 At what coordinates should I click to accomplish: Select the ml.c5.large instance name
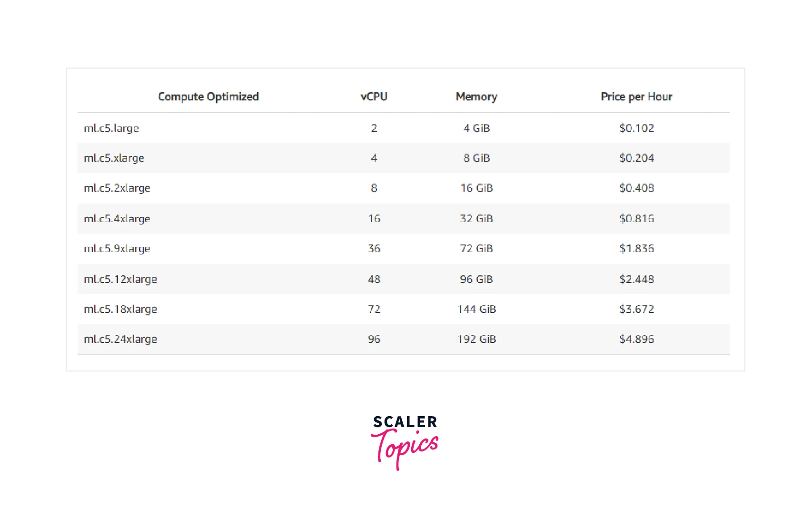[x=111, y=128]
